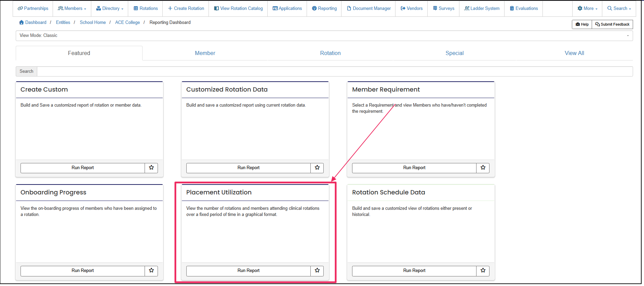Favorite the Rotation Schedule Data star

(x=483, y=271)
